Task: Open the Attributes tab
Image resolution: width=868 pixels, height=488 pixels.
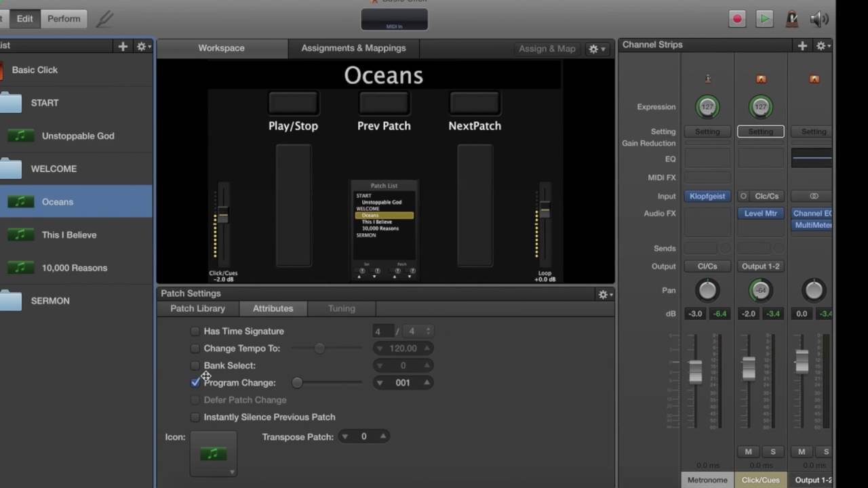Action: (273, 308)
